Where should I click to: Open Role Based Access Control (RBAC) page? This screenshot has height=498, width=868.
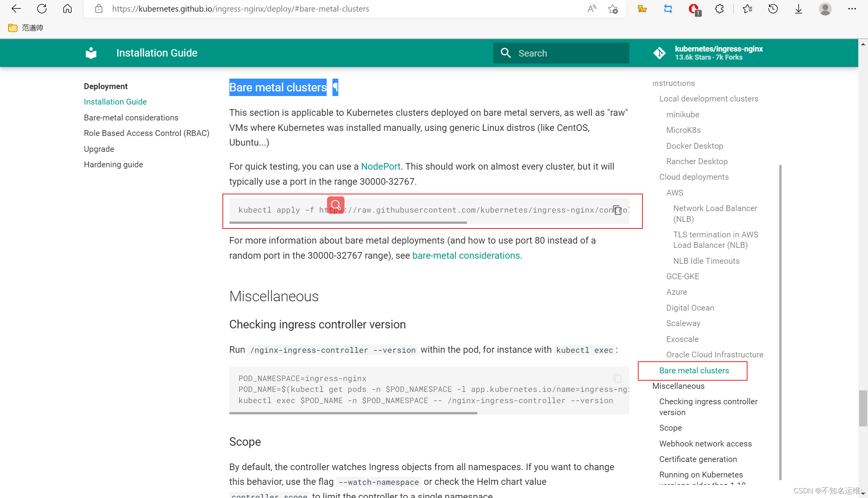(x=146, y=133)
